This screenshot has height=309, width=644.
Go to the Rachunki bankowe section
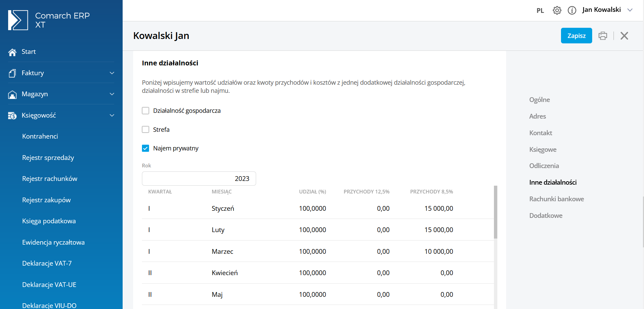(x=556, y=199)
